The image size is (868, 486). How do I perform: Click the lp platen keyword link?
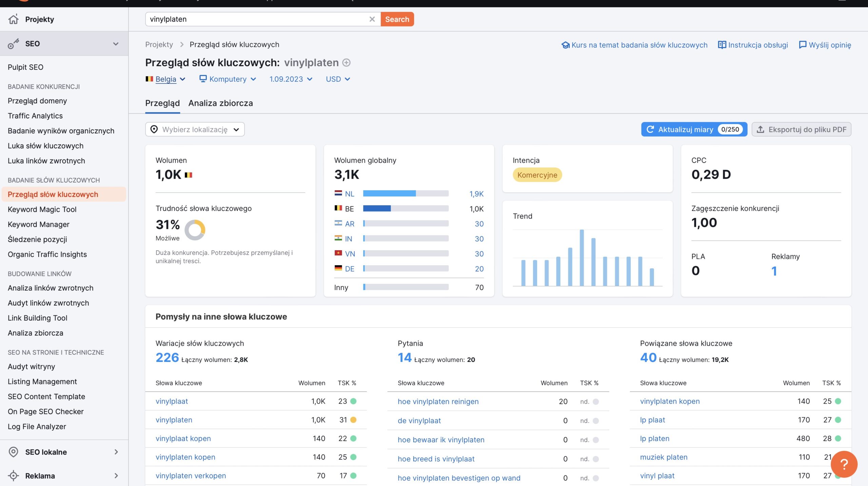coord(654,439)
